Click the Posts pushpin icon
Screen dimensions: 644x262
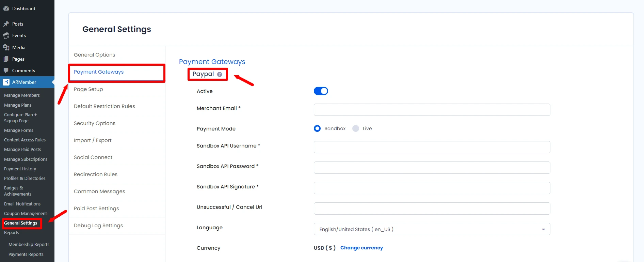pos(6,24)
